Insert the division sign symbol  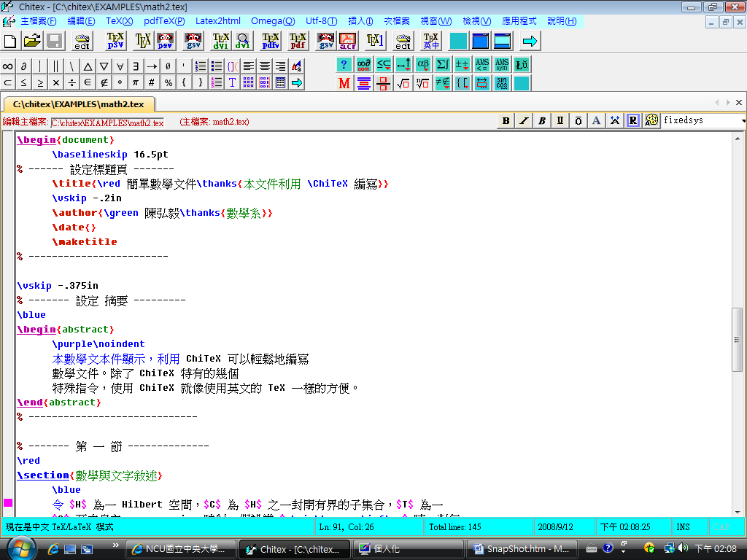point(72,82)
